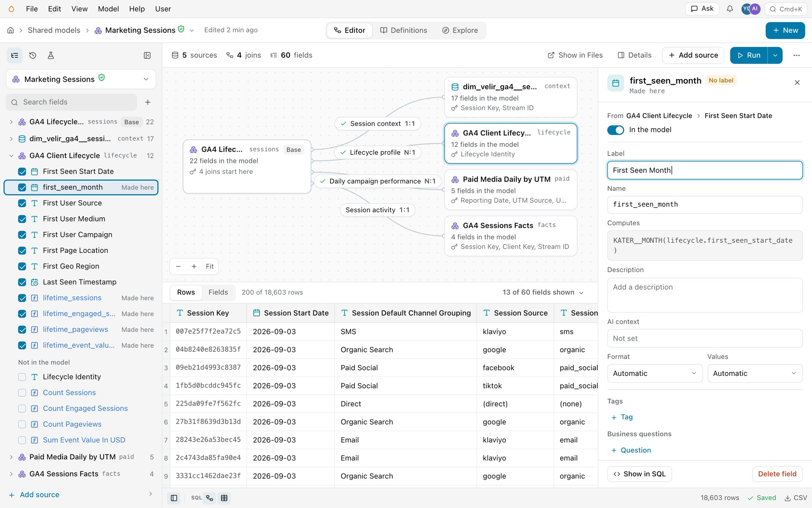Image resolution: width=812 pixels, height=508 pixels.
Task: Click the Add source button in toolbar
Action: coord(693,55)
